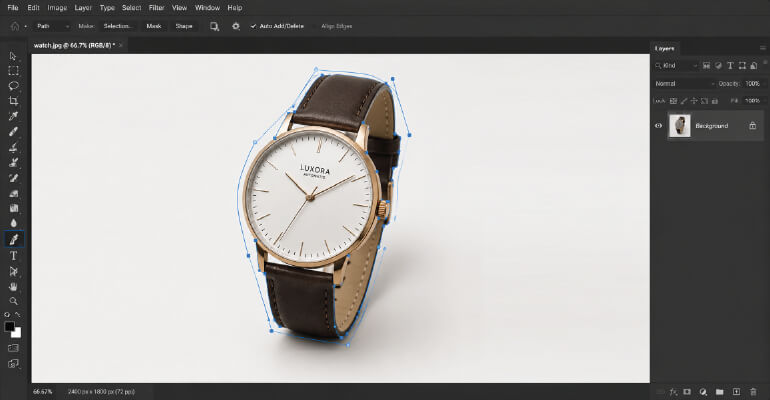The height and width of the screenshot is (400, 770).
Task: Expand tool preset arrow beside Home
Action: point(26,27)
